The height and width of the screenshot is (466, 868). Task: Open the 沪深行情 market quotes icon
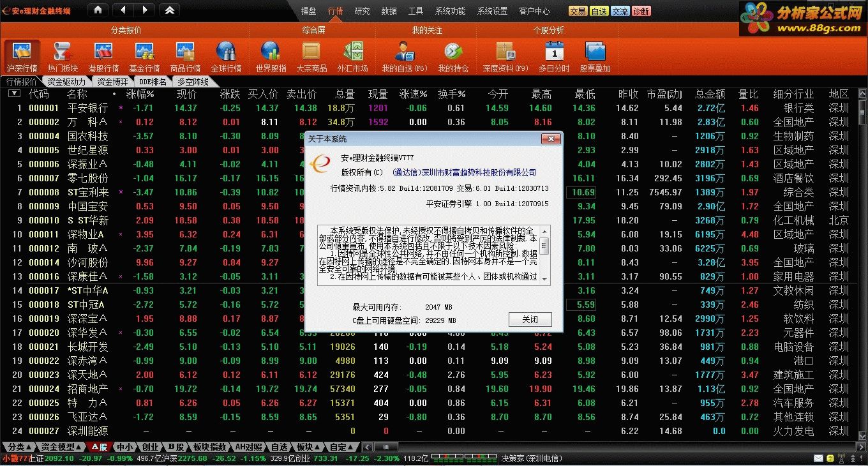click(x=22, y=57)
